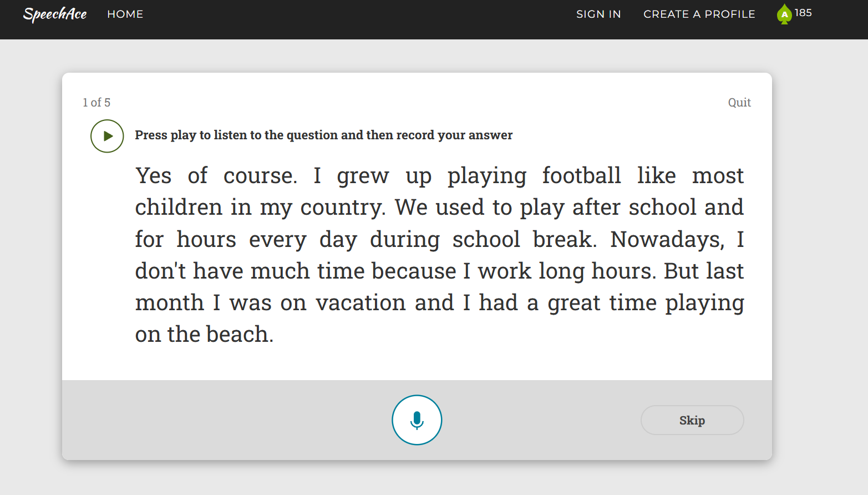
Task: Click the "1 of 5" progress indicator
Action: tap(97, 103)
